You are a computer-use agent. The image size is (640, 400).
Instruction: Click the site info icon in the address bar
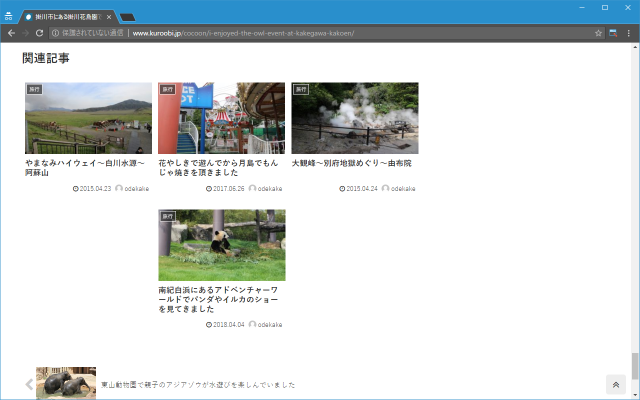[55, 33]
